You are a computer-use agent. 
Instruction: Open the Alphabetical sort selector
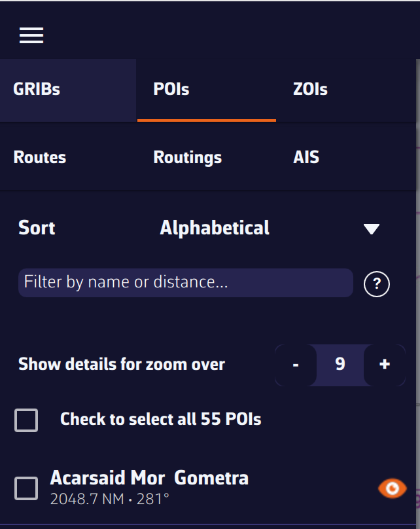pyautogui.click(x=215, y=228)
